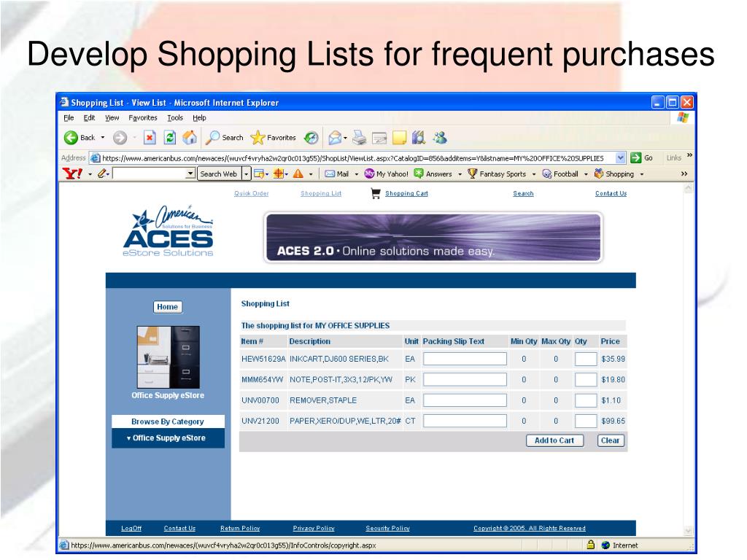Open the Messenger people icon

[440, 138]
